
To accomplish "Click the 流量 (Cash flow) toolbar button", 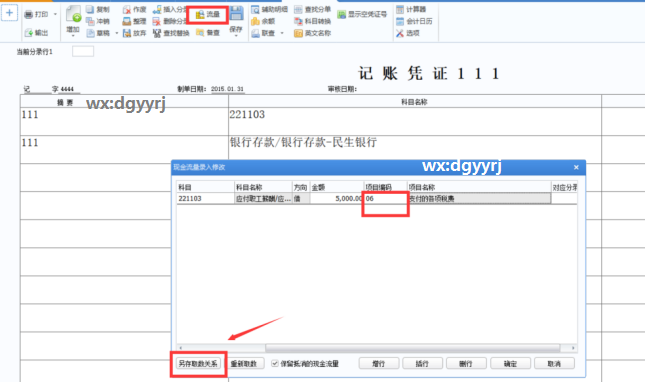I will [208, 15].
